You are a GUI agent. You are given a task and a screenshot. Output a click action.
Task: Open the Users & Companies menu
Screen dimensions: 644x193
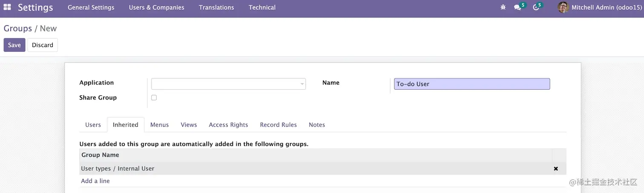coord(157,7)
